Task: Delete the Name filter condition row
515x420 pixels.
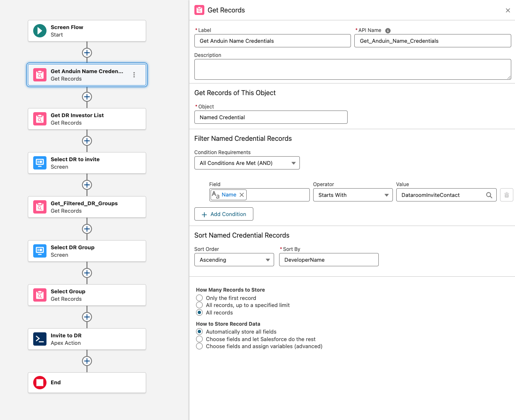Action: coord(506,195)
